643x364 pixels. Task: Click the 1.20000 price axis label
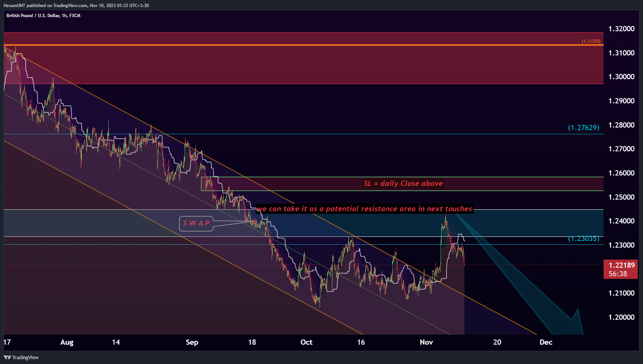tap(621, 317)
